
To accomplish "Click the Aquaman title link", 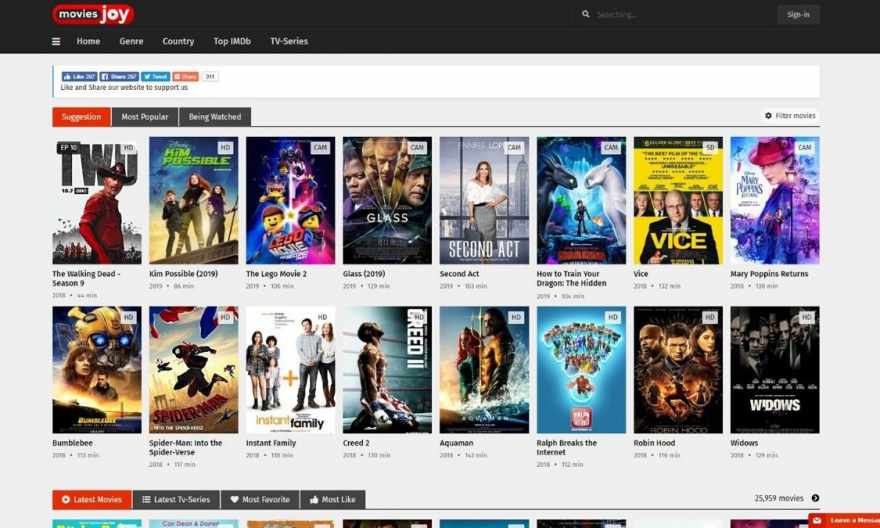I will [x=456, y=443].
